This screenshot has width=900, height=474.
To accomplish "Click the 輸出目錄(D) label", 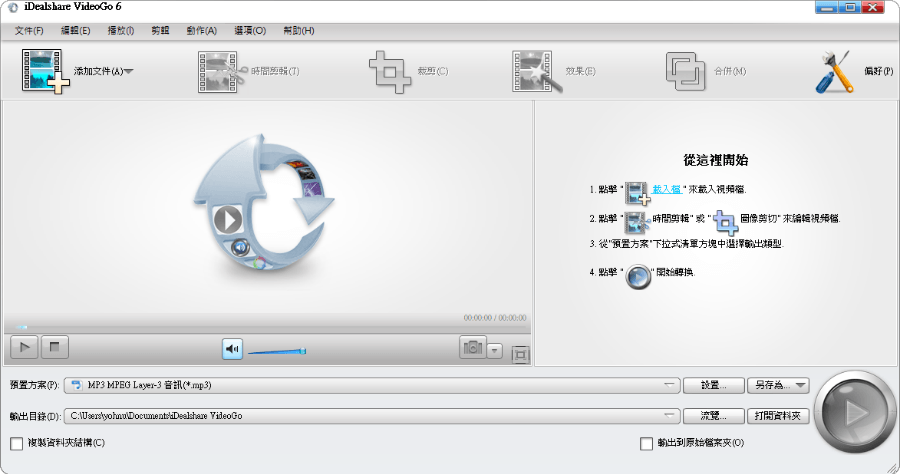I will tap(35, 416).
